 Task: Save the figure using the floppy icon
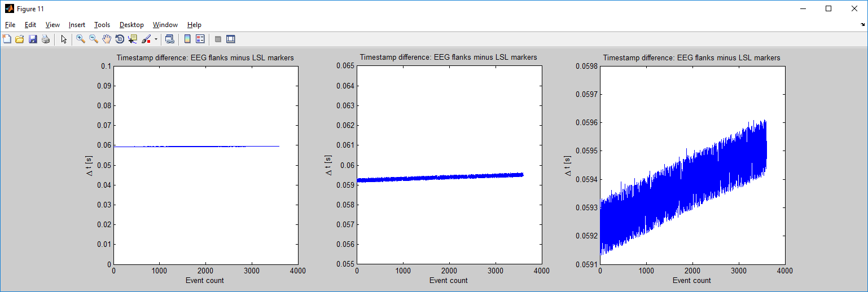point(32,39)
